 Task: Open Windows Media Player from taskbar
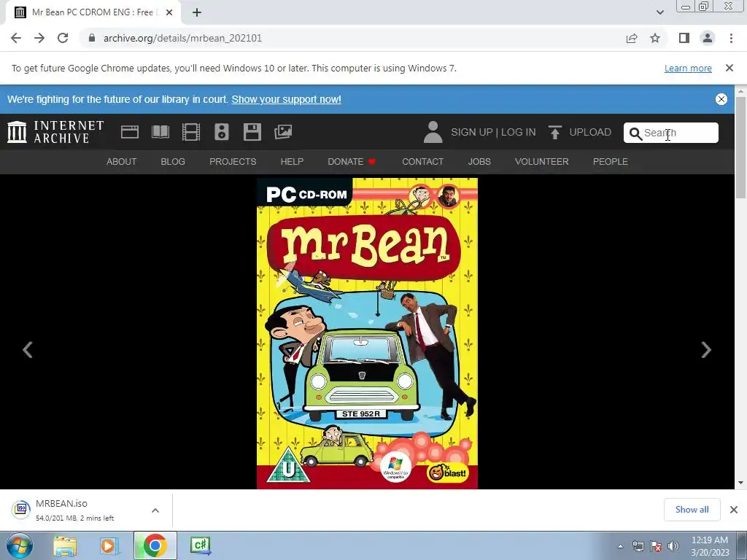pyautogui.click(x=108, y=545)
